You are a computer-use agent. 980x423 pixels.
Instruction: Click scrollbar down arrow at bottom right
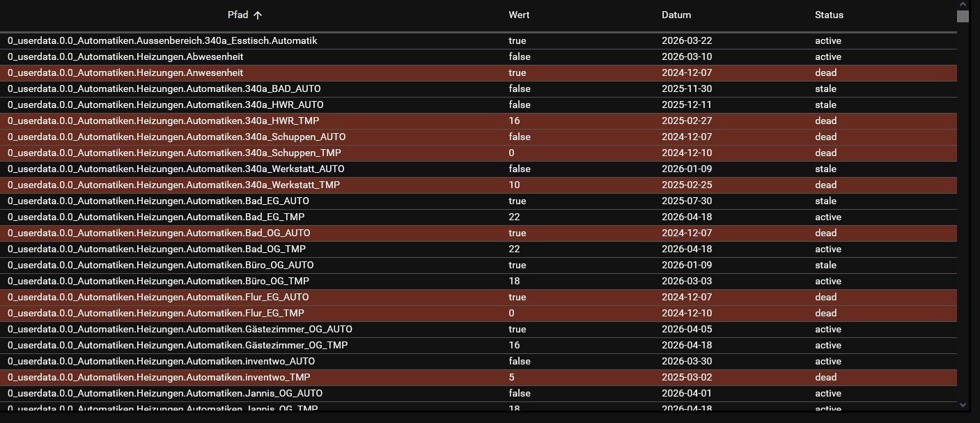point(963,404)
